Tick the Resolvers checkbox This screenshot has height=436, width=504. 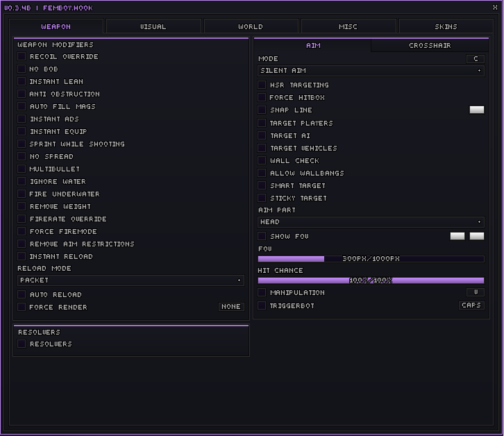22,344
